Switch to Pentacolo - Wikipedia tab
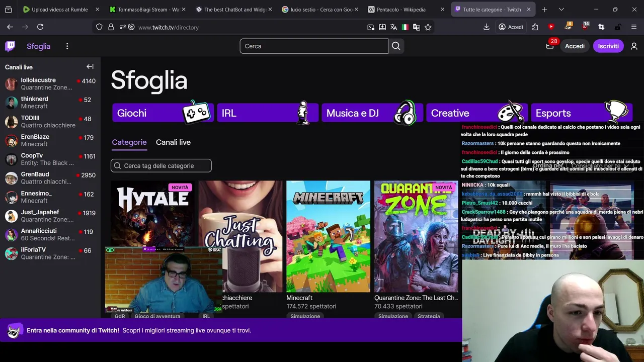644x362 pixels. [x=406, y=10]
